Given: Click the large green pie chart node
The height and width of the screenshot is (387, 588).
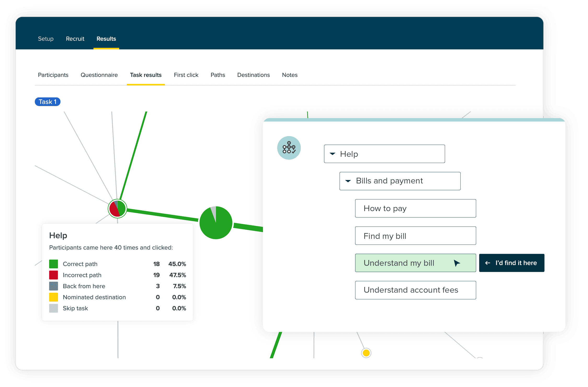Looking at the screenshot, I should (x=216, y=223).
